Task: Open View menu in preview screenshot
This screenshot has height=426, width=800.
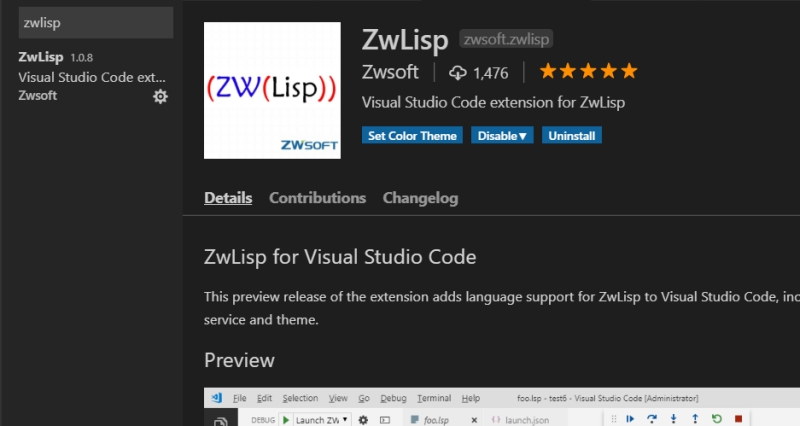Action: [338, 398]
